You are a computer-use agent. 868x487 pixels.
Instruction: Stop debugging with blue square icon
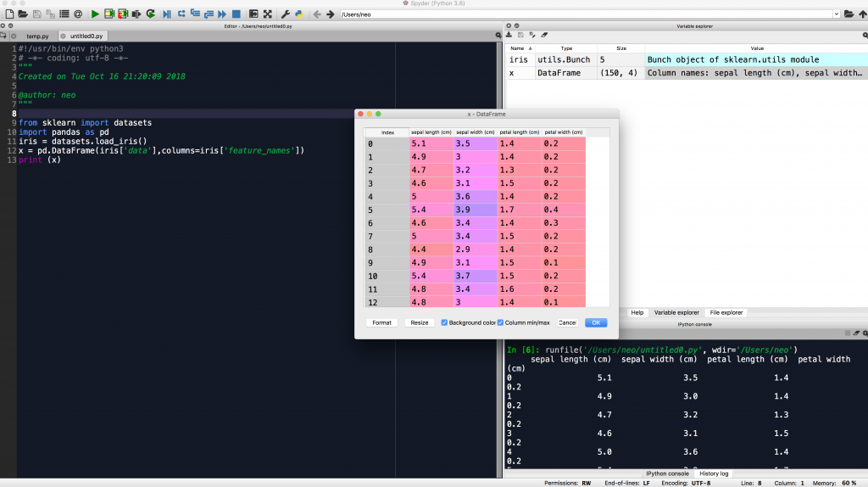pos(236,14)
